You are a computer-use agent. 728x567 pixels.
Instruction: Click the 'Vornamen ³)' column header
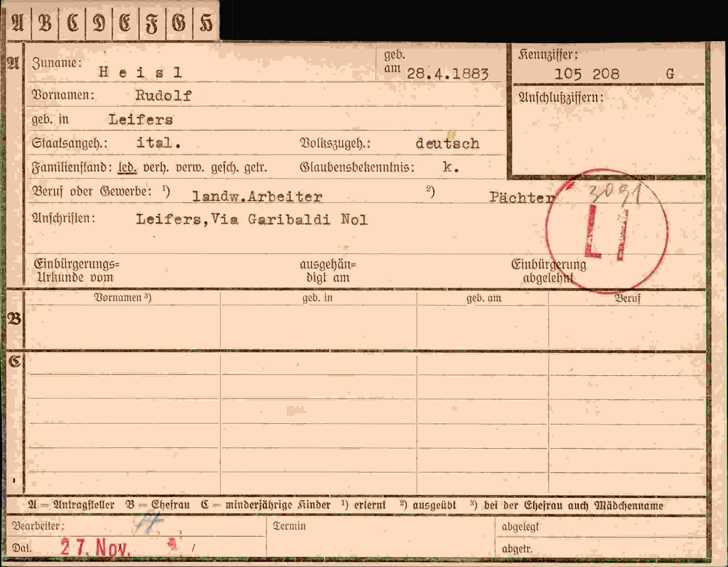(x=122, y=297)
